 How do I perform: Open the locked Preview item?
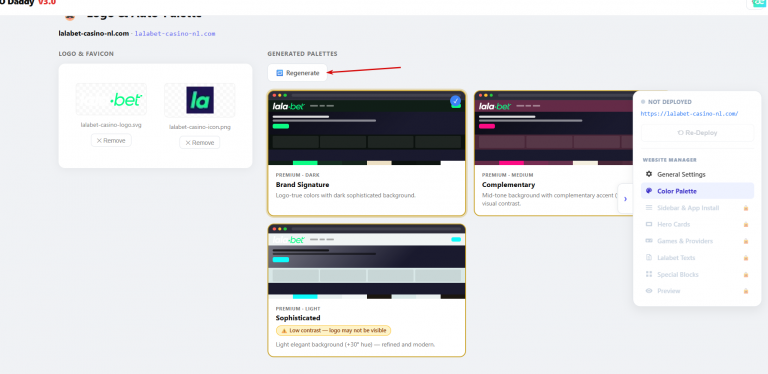(697, 291)
